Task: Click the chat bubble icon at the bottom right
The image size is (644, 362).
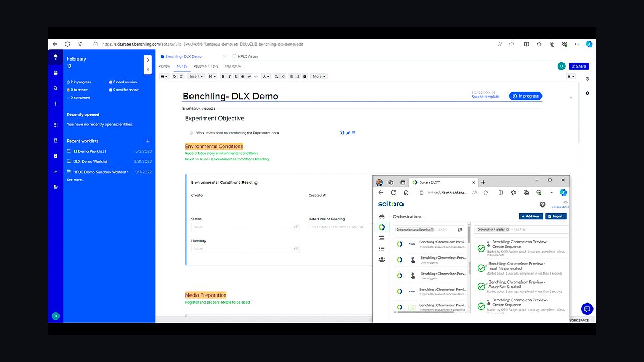Action: [x=587, y=309]
